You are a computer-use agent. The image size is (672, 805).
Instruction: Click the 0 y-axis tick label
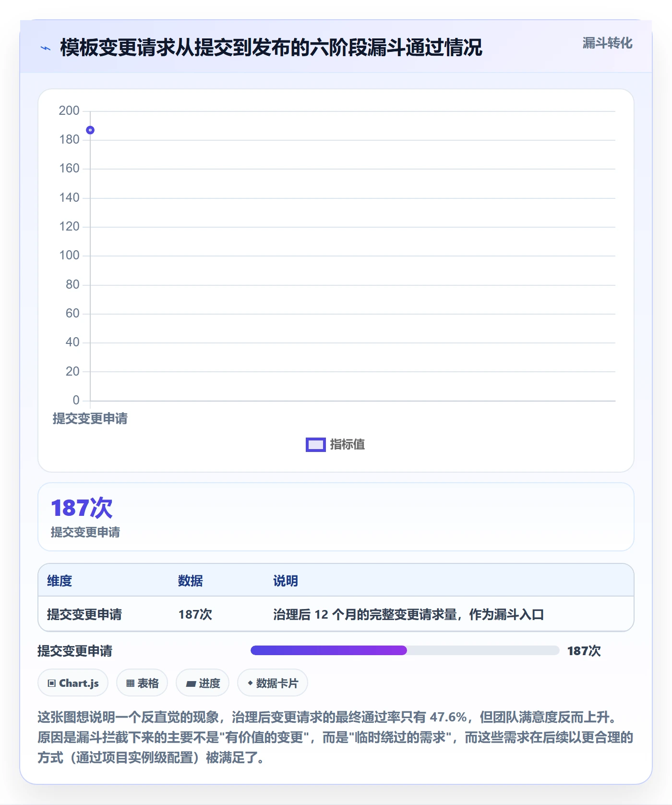point(76,400)
